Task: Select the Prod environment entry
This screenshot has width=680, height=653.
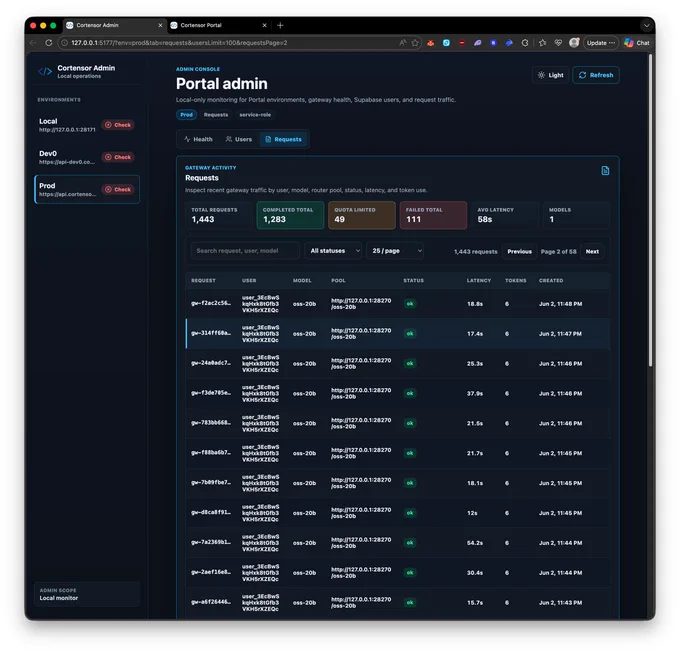Action: [x=87, y=189]
